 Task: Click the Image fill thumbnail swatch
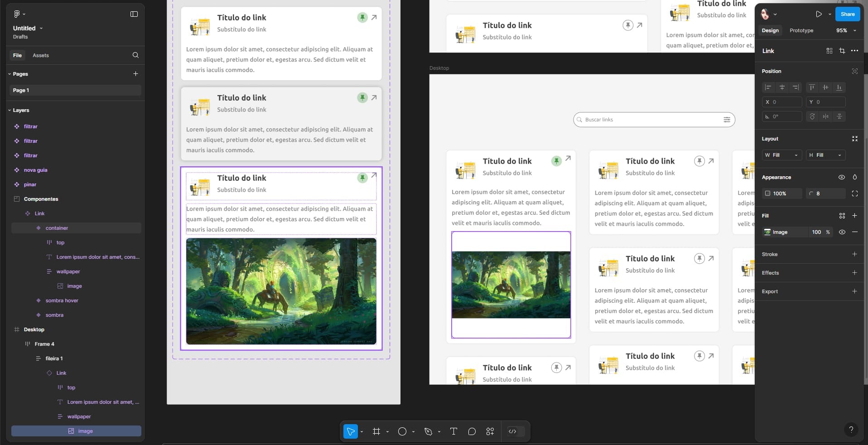[767, 232]
